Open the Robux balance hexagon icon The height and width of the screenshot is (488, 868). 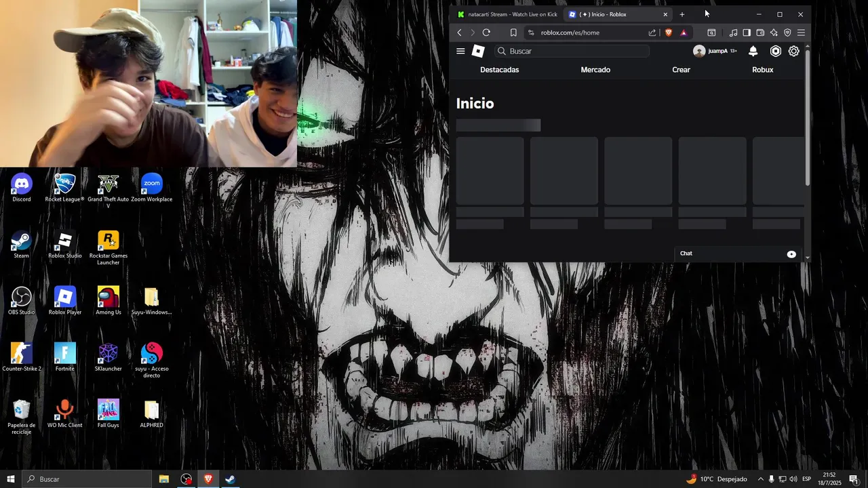(776, 51)
